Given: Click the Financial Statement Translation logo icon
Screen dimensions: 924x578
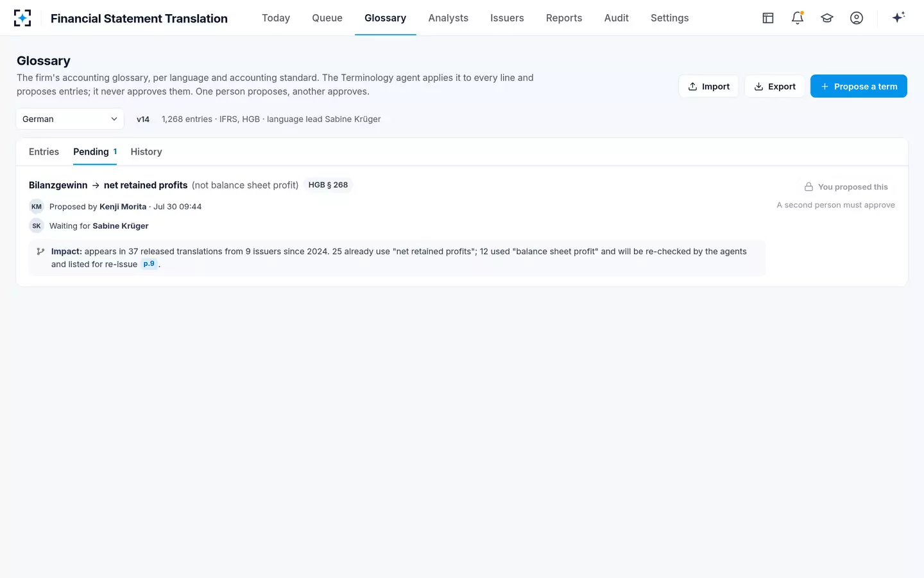Looking at the screenshot, I should pos(22,18).
